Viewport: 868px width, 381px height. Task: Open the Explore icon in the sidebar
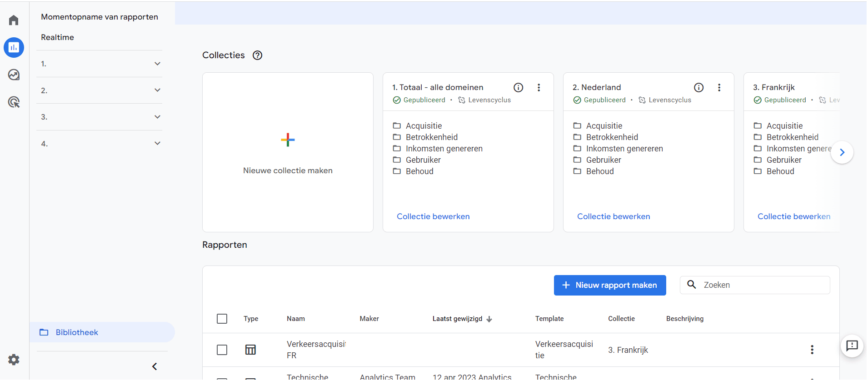pos(14,75)
